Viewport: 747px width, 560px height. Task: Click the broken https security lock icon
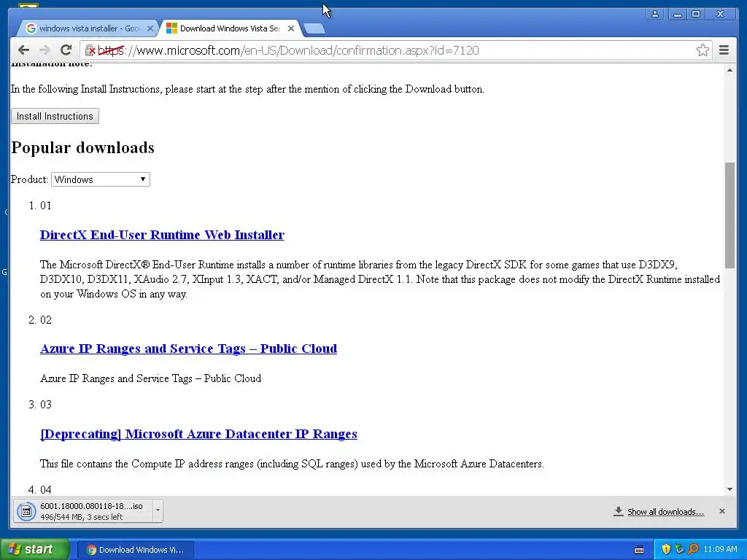point(90,50)
